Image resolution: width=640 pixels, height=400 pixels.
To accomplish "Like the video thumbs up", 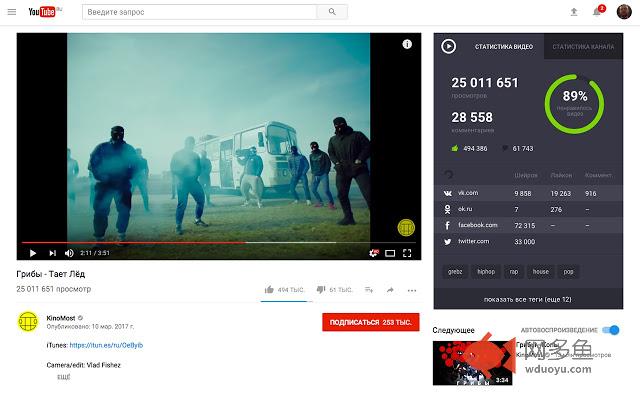I will click(269, 290).
